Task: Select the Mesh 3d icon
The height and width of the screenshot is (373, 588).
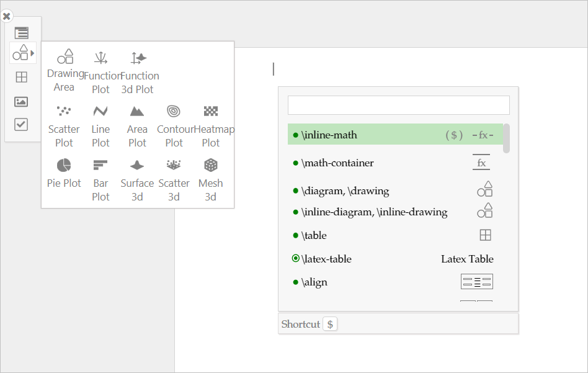Action: coord(211,166)
